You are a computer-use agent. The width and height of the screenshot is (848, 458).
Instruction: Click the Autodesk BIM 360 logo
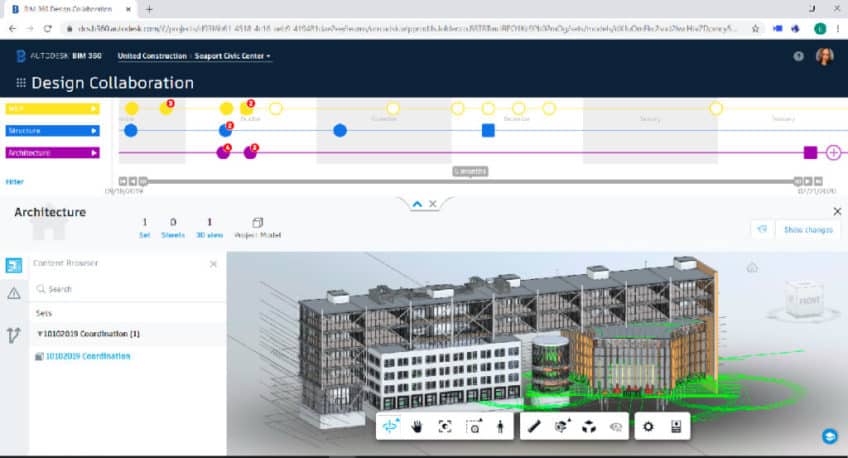point(59,56)
